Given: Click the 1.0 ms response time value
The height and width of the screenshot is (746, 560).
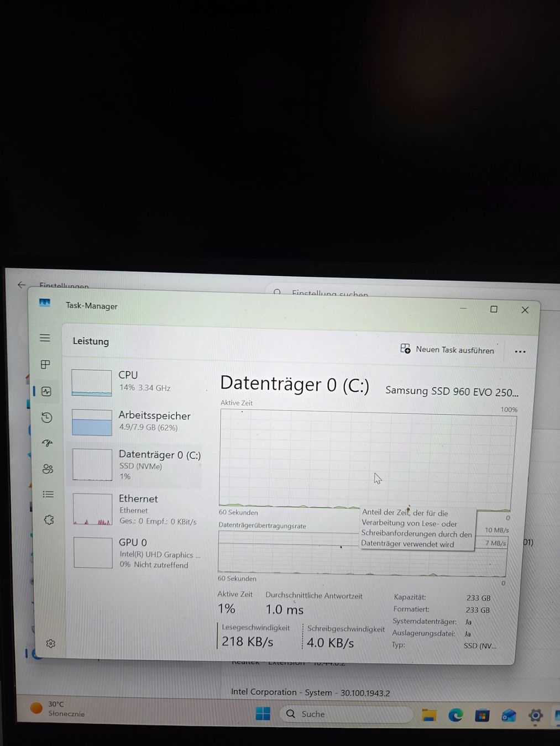Looking at the screenshot, I should click(284, 610).
